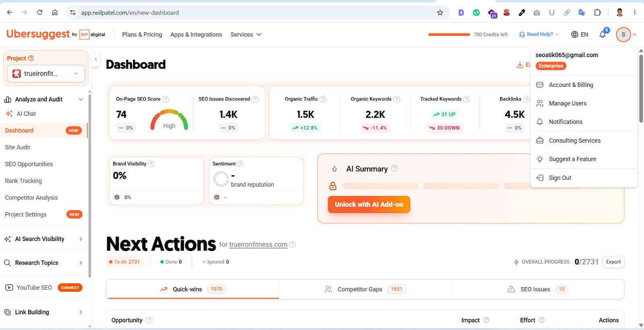This screenshot has height=330, width=644.
Task: Open the Services dropdown menu
Action: click(x=246, y=35)
